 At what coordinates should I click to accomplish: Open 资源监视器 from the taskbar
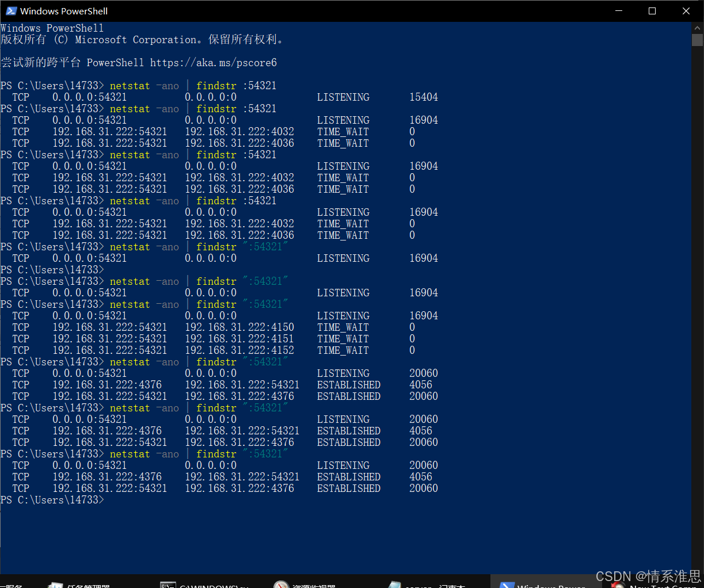click(x=305, y=584)
